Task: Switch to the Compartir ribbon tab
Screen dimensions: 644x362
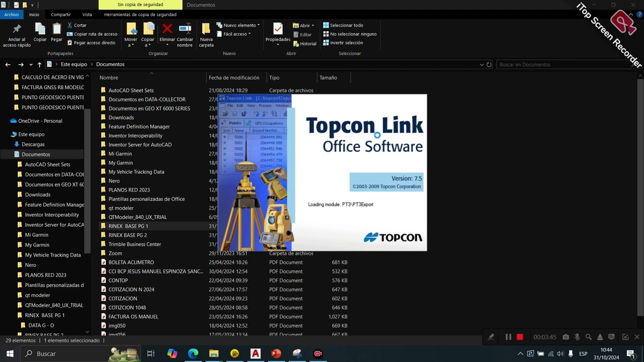Action: [61, 15]
